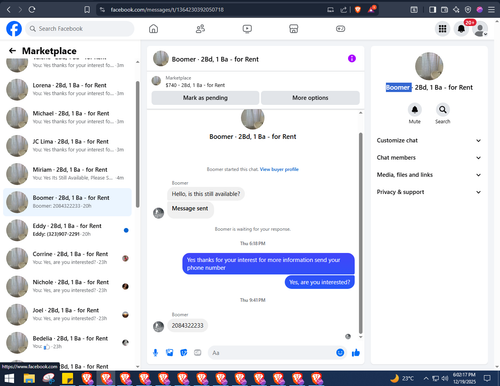Click Boomer's profile picture in the right panel
The height and width of the screenshot is (386, 500).
[x=429, y=66]
